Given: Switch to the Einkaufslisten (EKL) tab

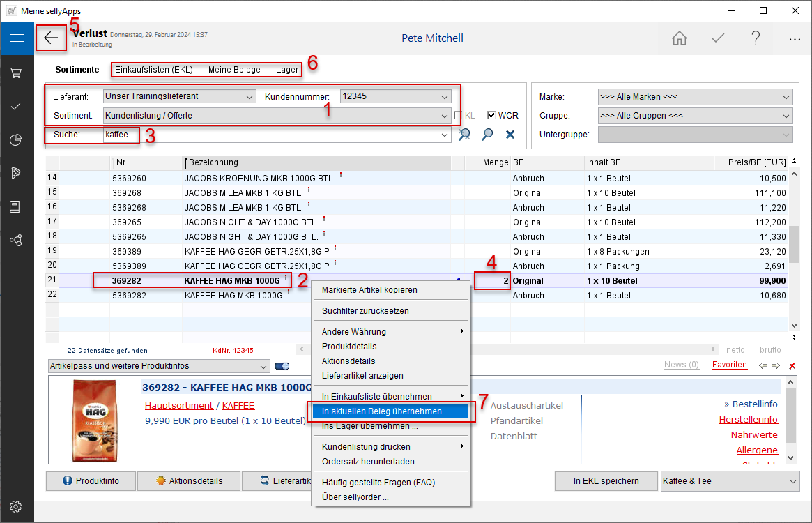Looking at the screenshot, I should (x=153, y=70).
